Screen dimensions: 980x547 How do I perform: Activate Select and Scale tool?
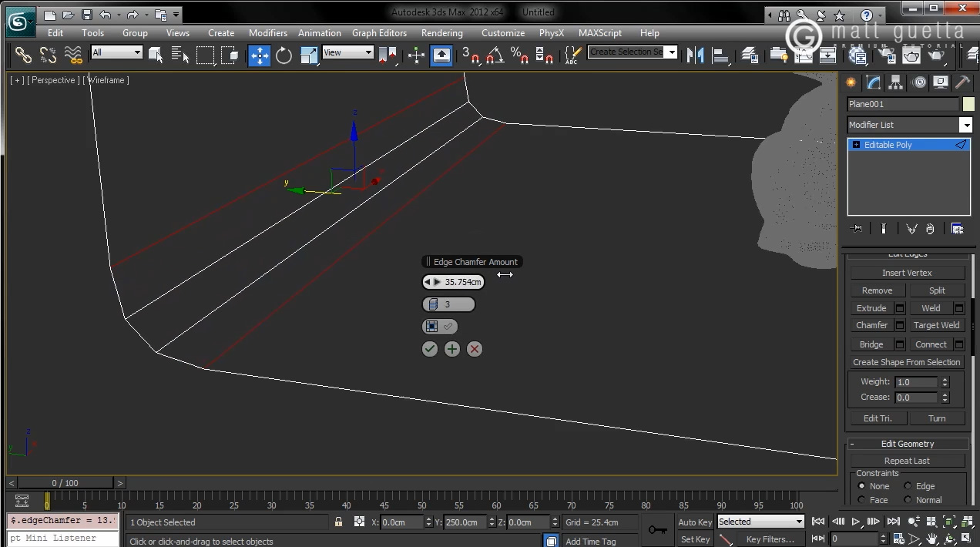[x=309, y=55]
